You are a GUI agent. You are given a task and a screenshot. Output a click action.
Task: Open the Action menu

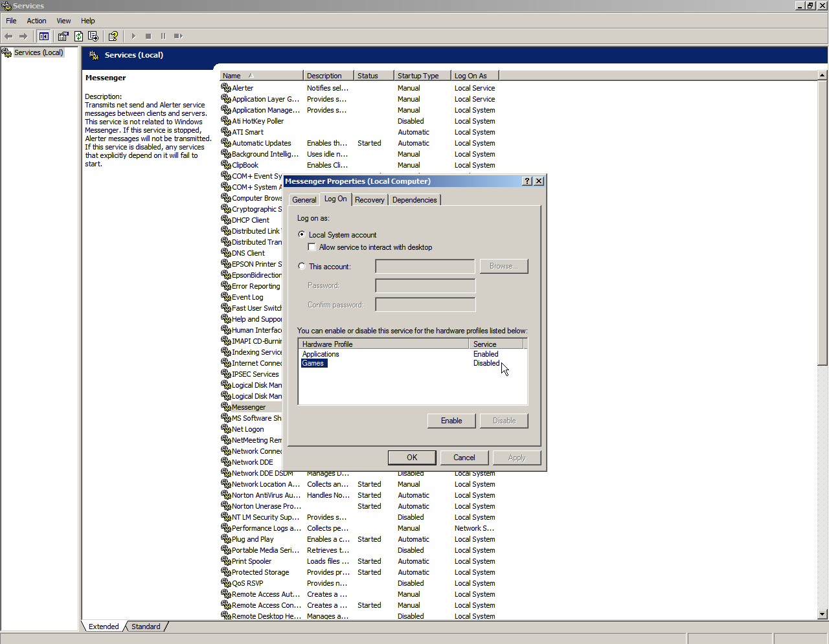pos(36,21)
